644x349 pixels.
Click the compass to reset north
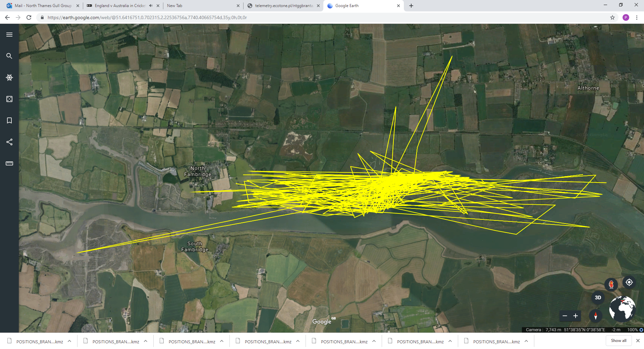(596, 316)
